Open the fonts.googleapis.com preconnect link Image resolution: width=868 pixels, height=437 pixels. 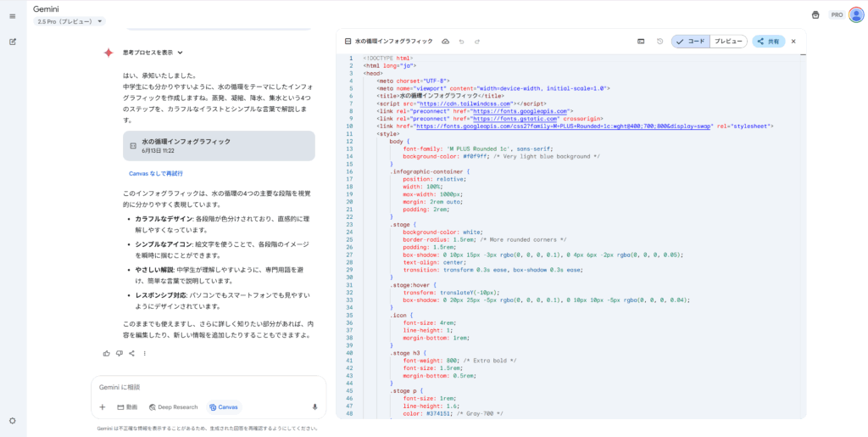tap(520, 111)
